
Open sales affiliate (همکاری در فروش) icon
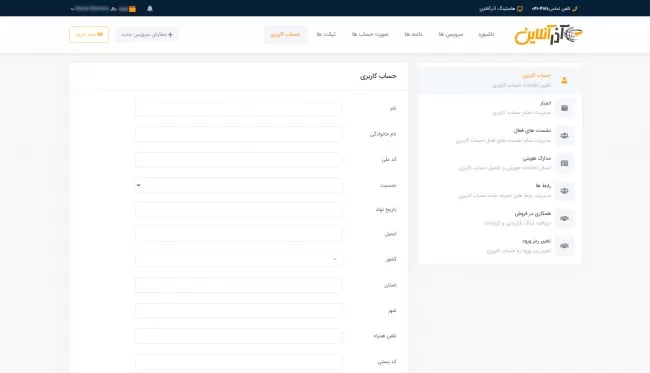tap(564, 218)
